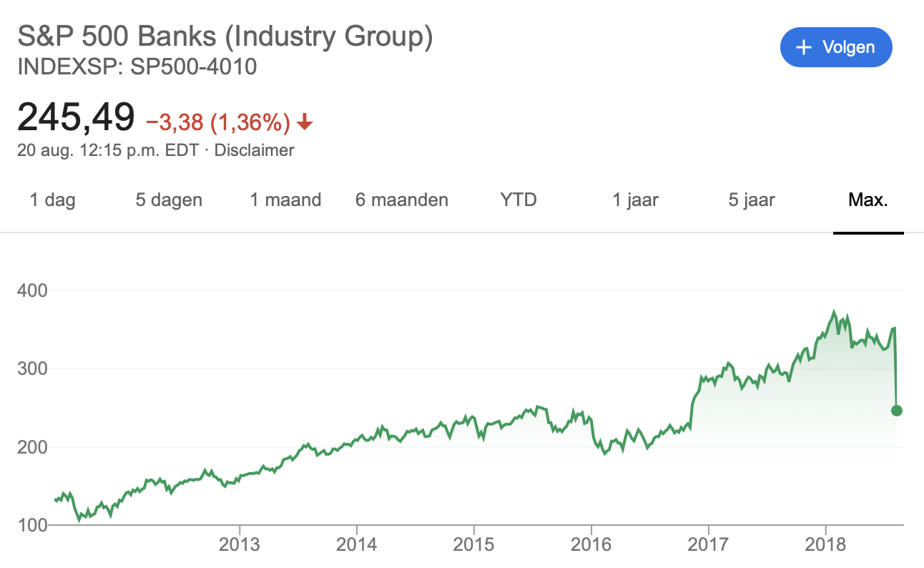Click the red down arrow icon
This screenshot has width=924, height=568.
click(x=305, y=123)
